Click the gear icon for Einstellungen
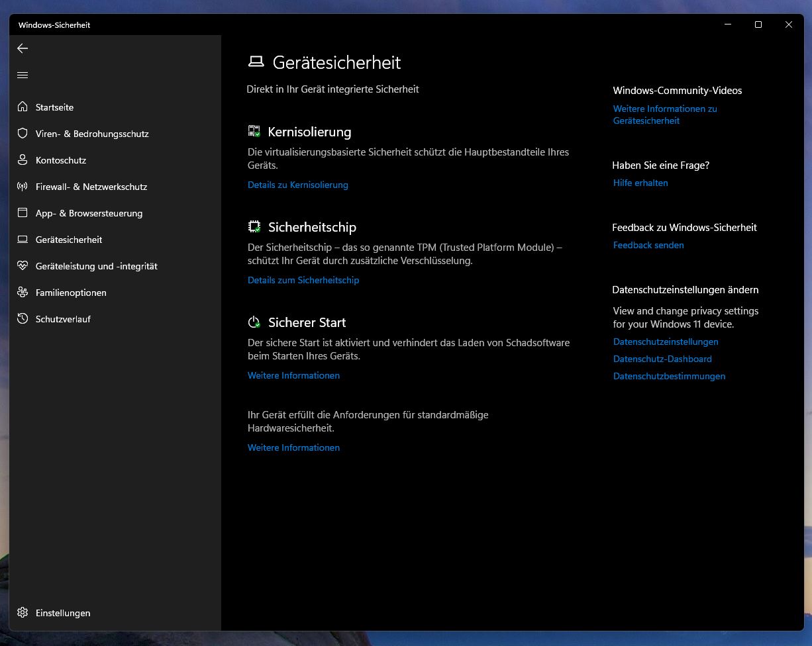Viewport: 812px width, 646px height. (x=23, y=612)
